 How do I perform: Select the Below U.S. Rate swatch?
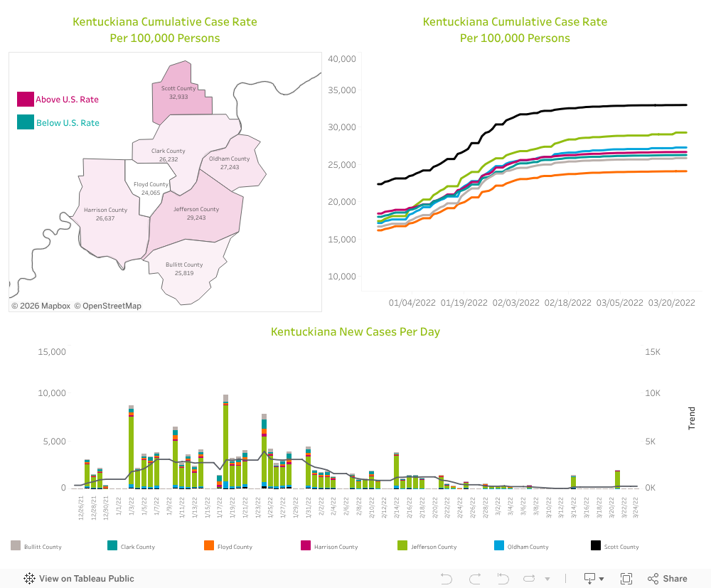[26, 123]
